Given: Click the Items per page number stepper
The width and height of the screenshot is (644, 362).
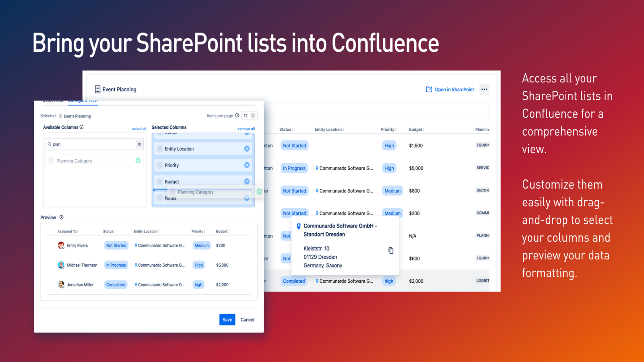Looking at the screenshot, I should click(x=253, y=115).
